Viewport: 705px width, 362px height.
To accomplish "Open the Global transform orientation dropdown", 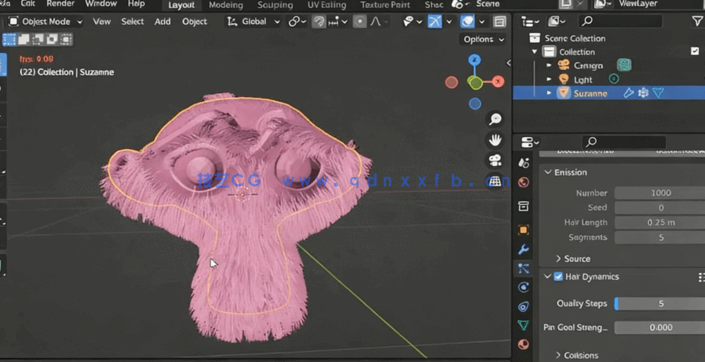I will [254, 22].
